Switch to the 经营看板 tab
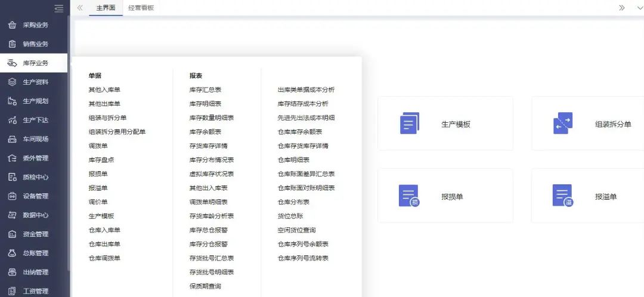644x297 pixels. (x=141, y=8)
